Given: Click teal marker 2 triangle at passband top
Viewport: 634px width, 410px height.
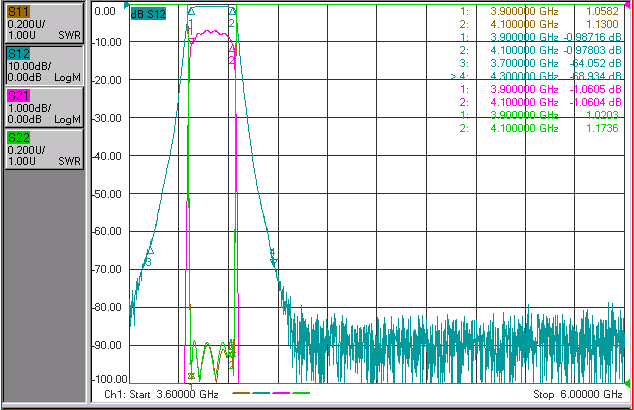Looking at the screenshot, I should click(232, 11).
